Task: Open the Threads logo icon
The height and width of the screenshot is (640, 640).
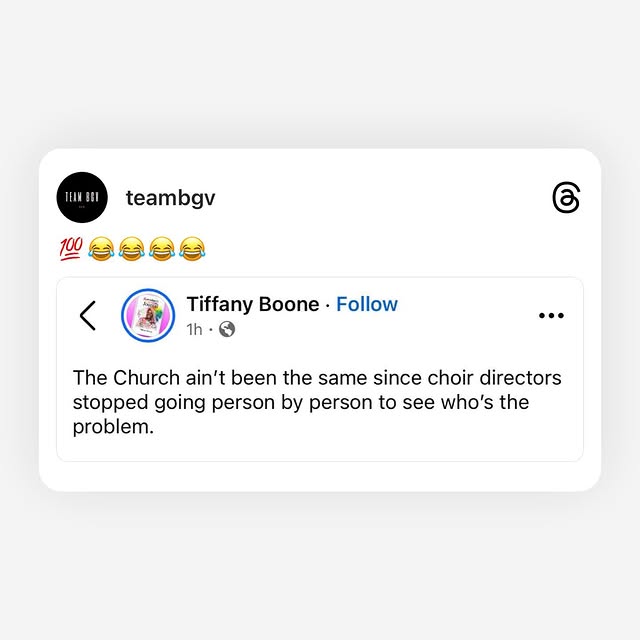Action: [x=566, y=198]
